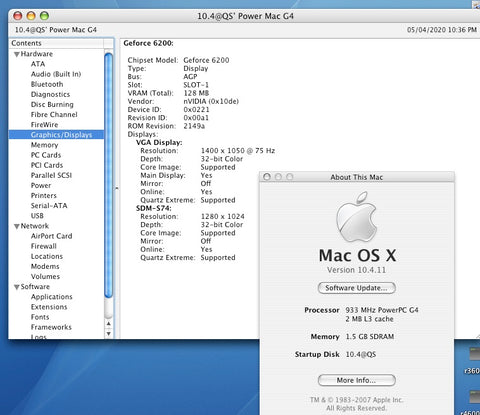Screen dimensions: 480x415
Task: Click the ROM Revision 2149a value
Action: [x=194, y=126]
